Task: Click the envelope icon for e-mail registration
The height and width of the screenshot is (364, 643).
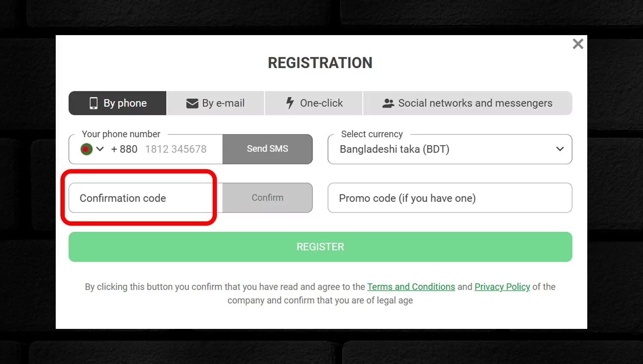Action: [x=192, y=103]
